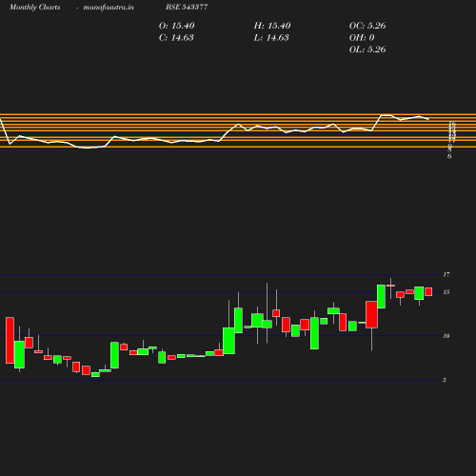
Task: Select the low value 'L: 14.63'
Action: tap(271, 38)
